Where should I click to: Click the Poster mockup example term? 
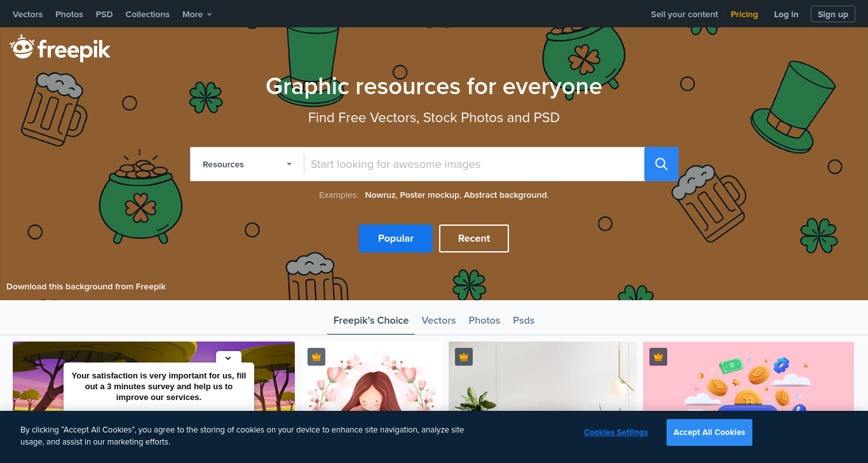(x=430, y=195)
